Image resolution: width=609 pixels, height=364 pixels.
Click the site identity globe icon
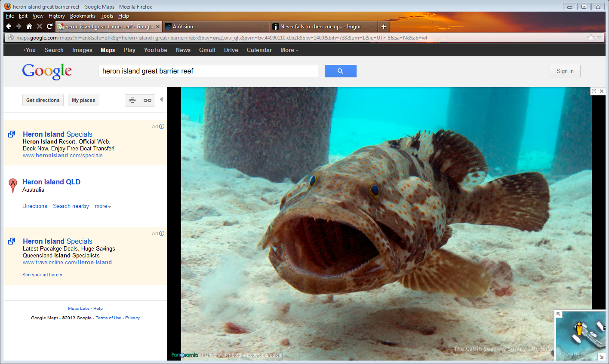click(x=11, y=37)
